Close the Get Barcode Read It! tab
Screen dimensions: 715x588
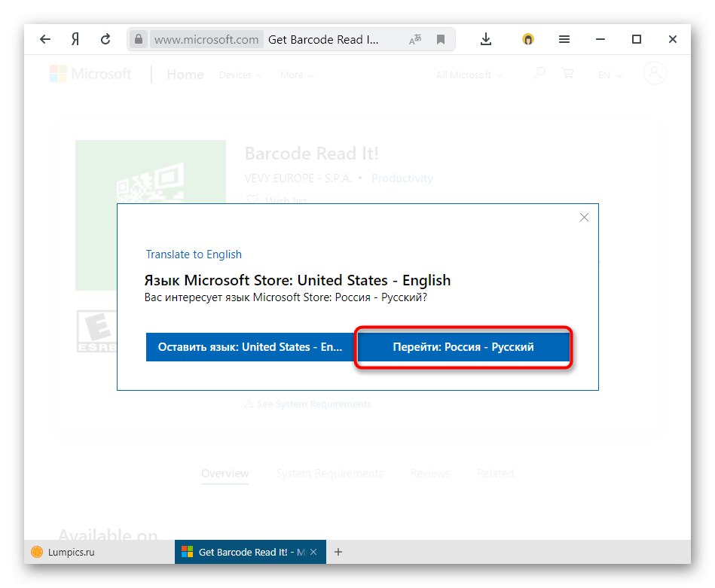(x=313, y=552)
